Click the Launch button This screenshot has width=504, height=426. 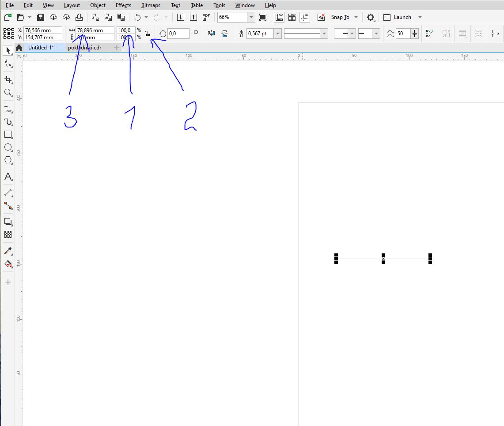tap(402, 17)
